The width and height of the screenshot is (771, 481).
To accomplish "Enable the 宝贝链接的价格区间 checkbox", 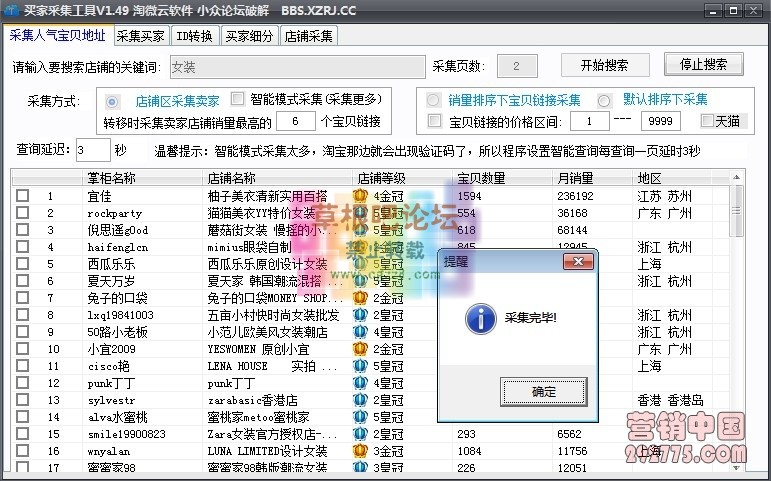I will pyautogui.click(x=435, y=121).
